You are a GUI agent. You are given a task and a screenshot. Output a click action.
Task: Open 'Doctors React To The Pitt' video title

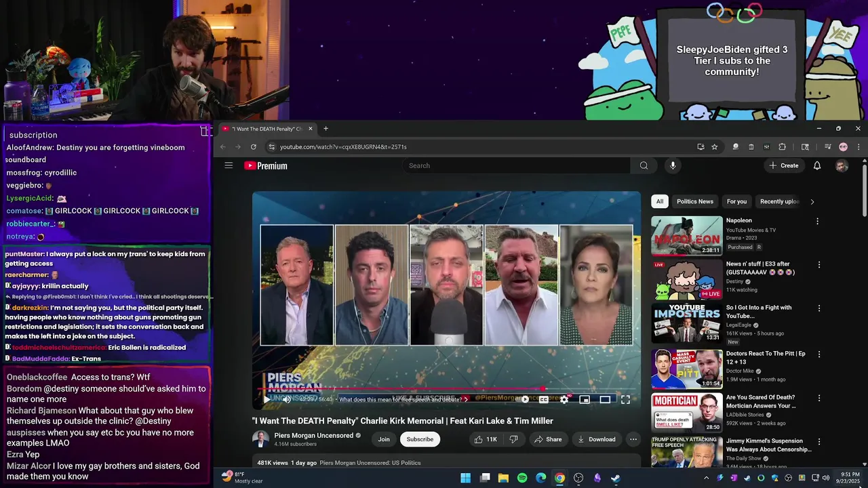[x=766, y=358]
